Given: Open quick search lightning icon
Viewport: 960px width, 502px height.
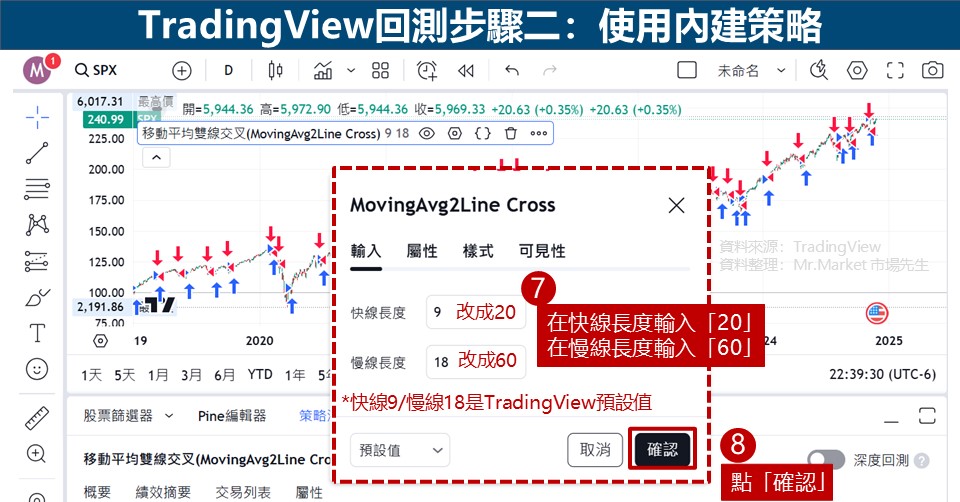Looking at the screenshot, I should (x=819, y=70).
